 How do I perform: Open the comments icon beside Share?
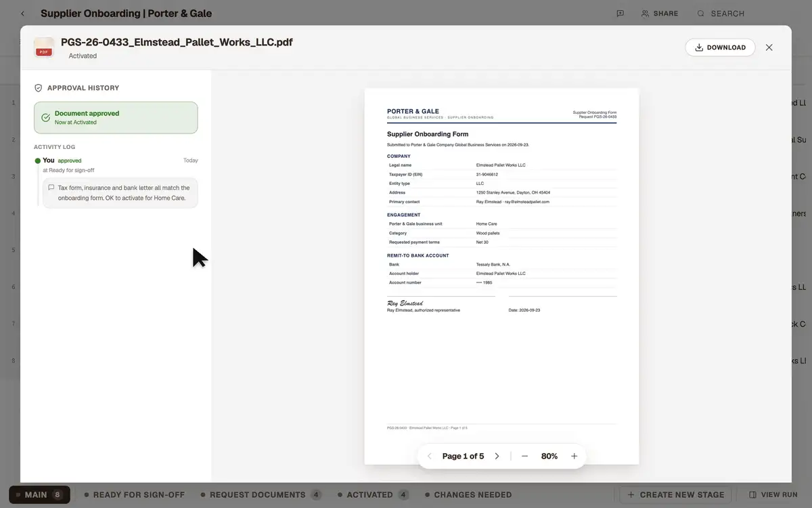(x=620, y=14)
